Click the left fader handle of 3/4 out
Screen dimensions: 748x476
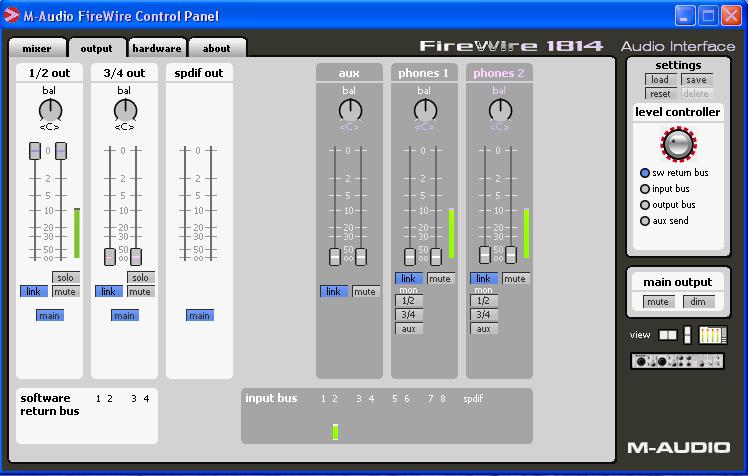coord(110,257)
